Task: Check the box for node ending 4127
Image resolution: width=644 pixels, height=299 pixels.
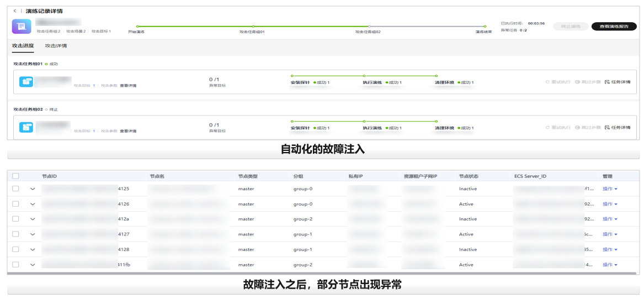Action: pos(15,234)
